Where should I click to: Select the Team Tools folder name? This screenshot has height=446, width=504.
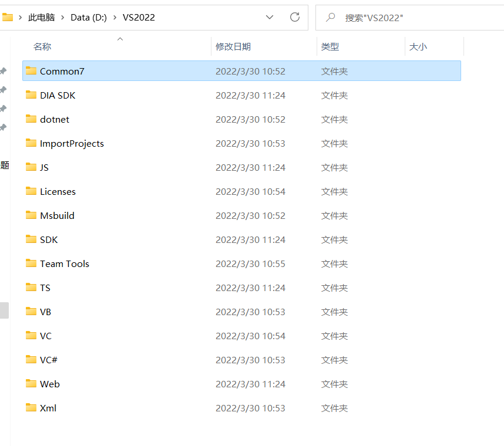pos(64,264)
